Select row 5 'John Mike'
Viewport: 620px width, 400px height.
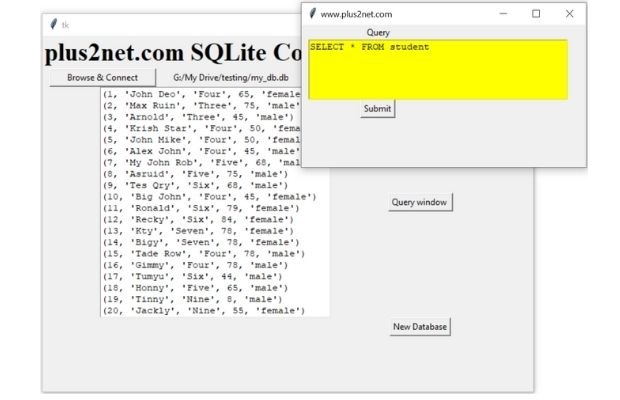tap(202, 140)
